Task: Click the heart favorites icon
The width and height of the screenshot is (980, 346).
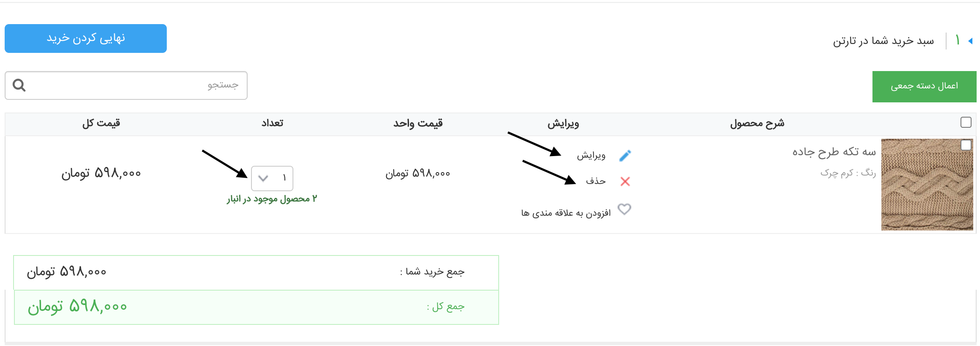Action: tap(624, 209)
